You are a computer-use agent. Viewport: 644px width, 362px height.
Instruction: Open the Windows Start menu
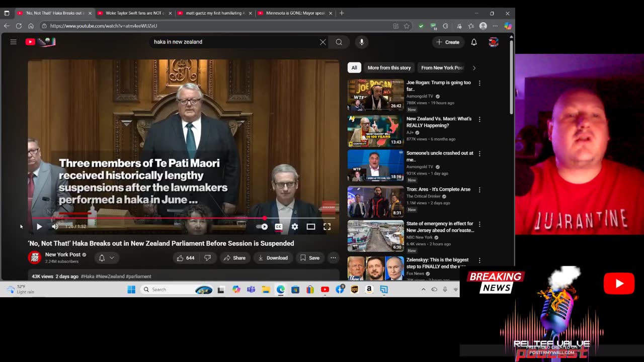(131, 290)
